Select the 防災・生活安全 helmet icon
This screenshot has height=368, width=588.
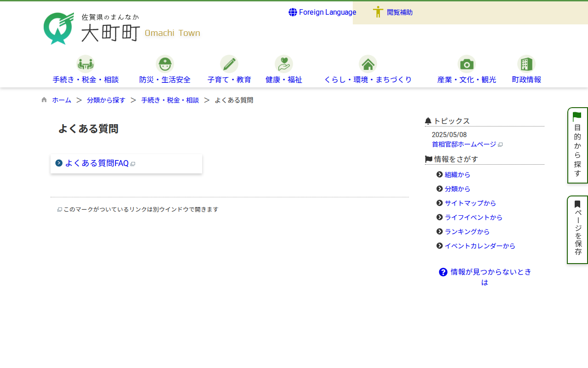164,64
